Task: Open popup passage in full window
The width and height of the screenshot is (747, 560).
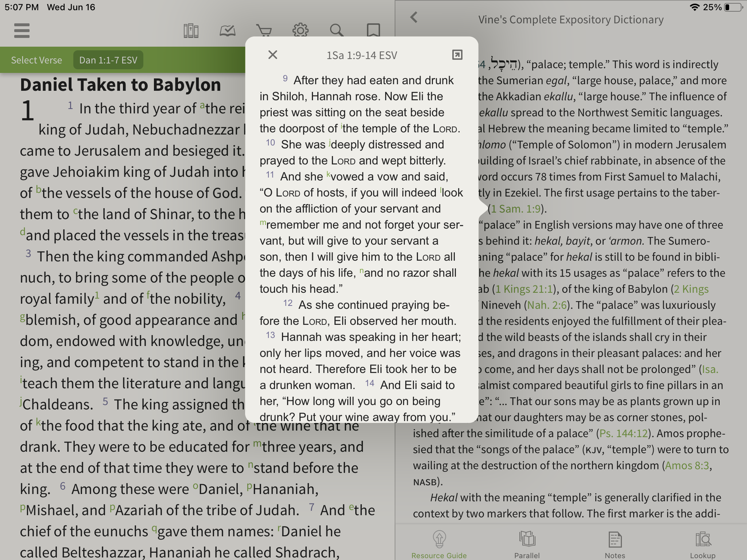Action: (x=457, y=55)
